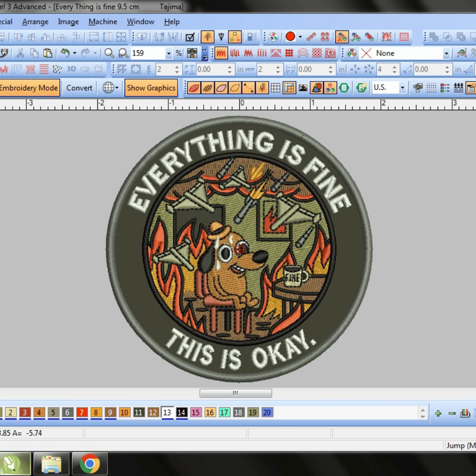
Task: Click the Cut scissors icon
Action: (x=20, y=53)
